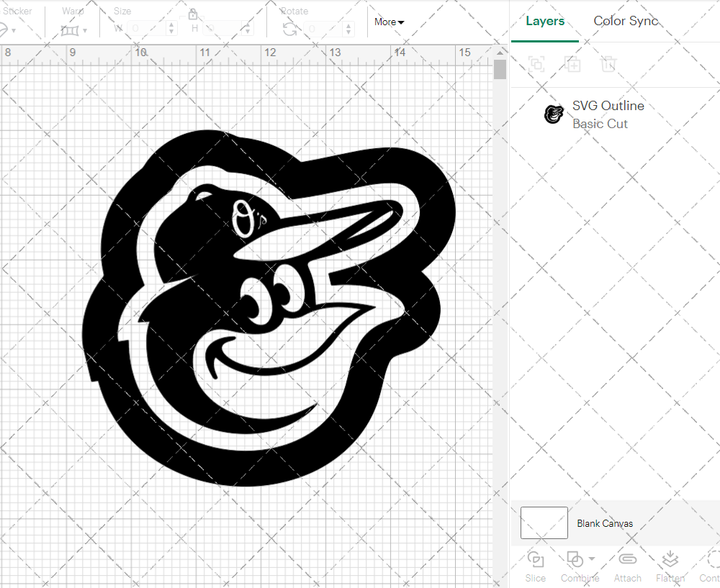Open the Warp dropdown
Viewport: 720px width, 588px height.
pyautogui.click(x=73, y=30)
